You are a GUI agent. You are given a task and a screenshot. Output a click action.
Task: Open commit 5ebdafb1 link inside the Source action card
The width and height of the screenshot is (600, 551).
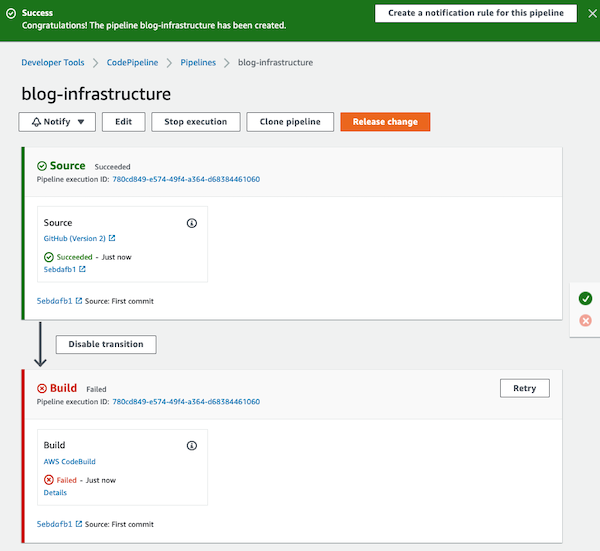[x=60, y=269]
